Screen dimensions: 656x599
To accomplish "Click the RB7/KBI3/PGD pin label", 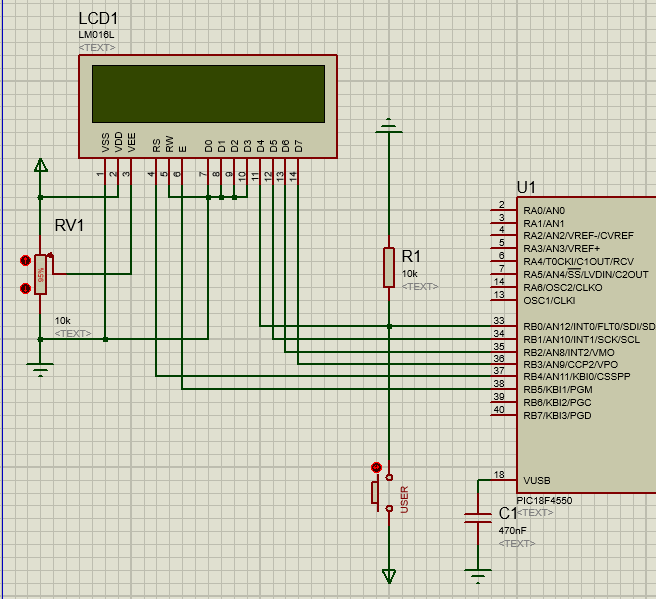I will pyautogui.click(x=557, y=415).
